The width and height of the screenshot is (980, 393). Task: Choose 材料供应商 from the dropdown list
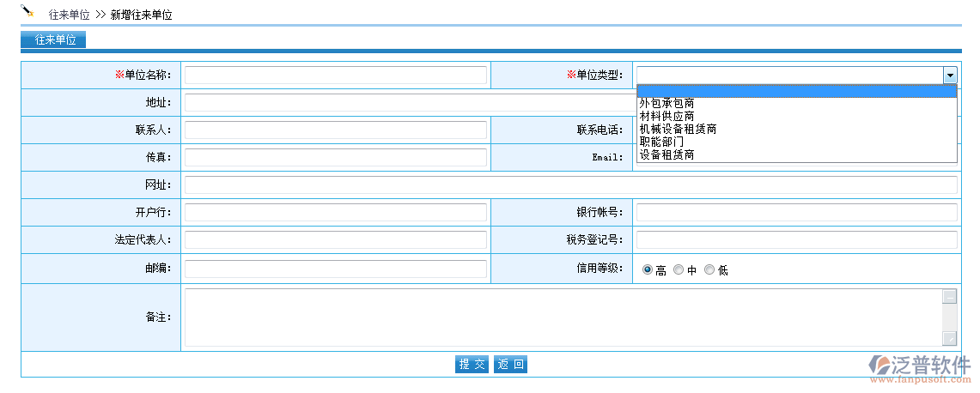(x=667, y=116)
